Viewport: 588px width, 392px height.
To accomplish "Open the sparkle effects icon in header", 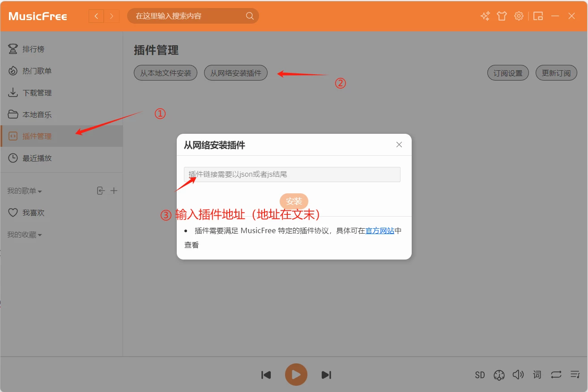I will click(485, 16).
